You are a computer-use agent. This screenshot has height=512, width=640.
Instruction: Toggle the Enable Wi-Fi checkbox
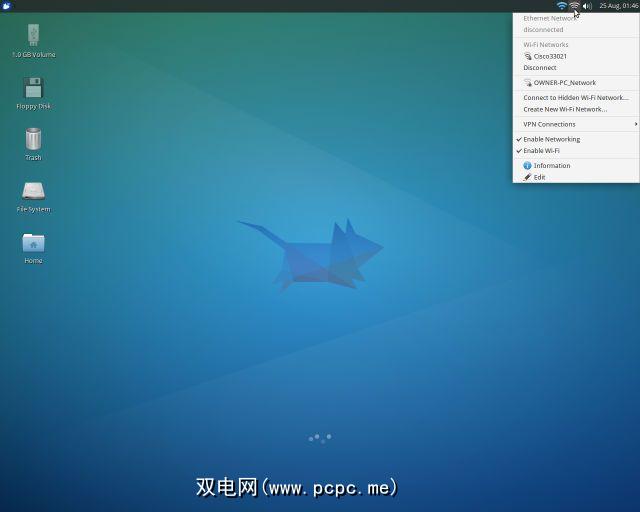(541, 151)
